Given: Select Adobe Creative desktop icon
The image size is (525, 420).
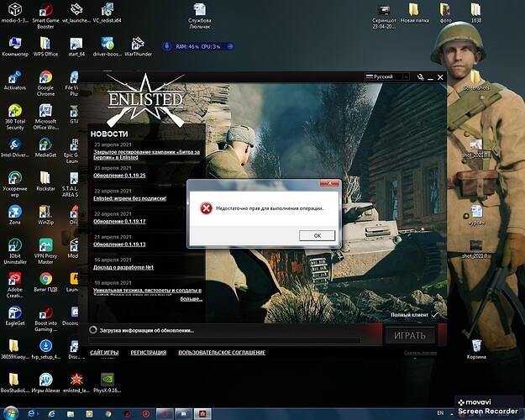Looking at the screenshot, I should pos(15,285).
